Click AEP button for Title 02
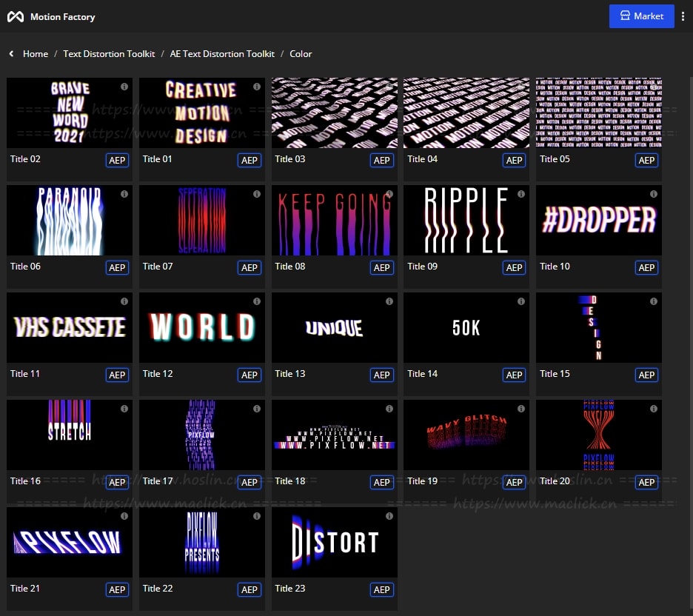Viewport: 693px width, 616px height. coord(117,161)
